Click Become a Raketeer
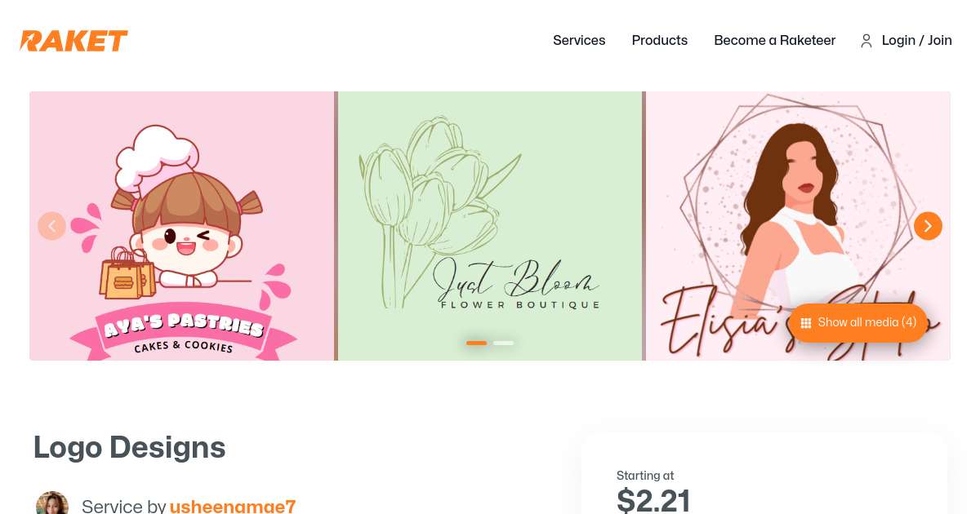Screen dimensions: 980x514 [x=774, y=41]
